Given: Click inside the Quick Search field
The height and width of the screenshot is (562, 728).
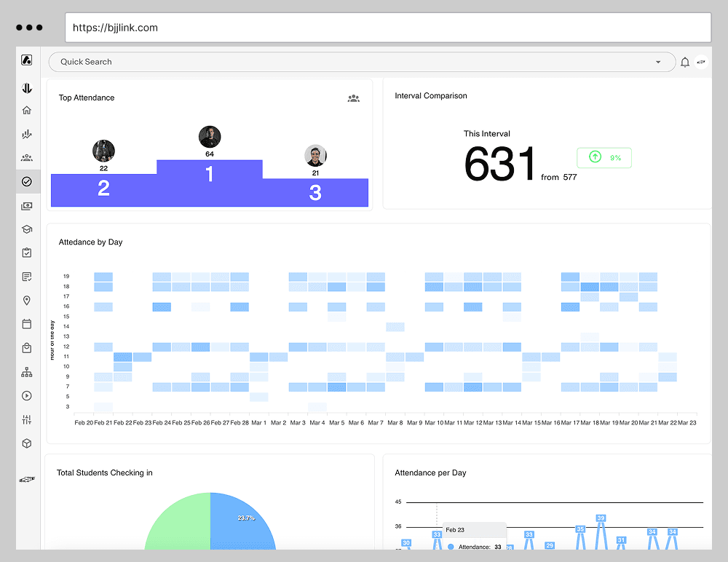Looking at the screenshot, I should click(x=218, y=62).
